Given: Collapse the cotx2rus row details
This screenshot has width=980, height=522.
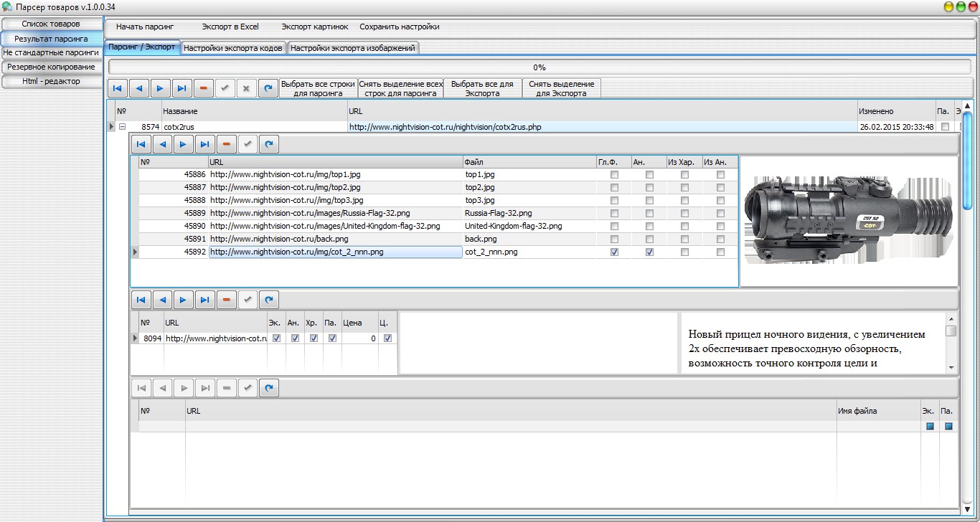Looking at the screenshot, I should pyautogui.click(x=122, y=127).
